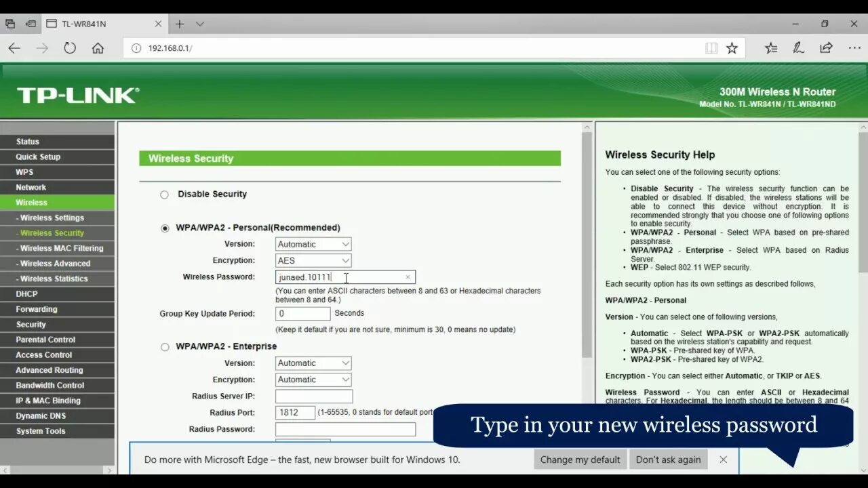Click site info icon in address bar
The image size is (868, 488).
[136, 48]
